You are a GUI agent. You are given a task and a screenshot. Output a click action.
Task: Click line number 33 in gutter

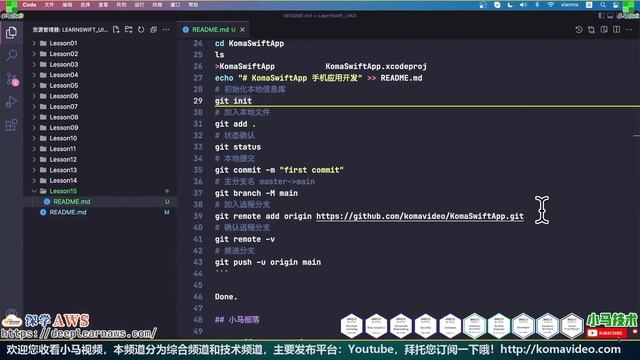198,147
